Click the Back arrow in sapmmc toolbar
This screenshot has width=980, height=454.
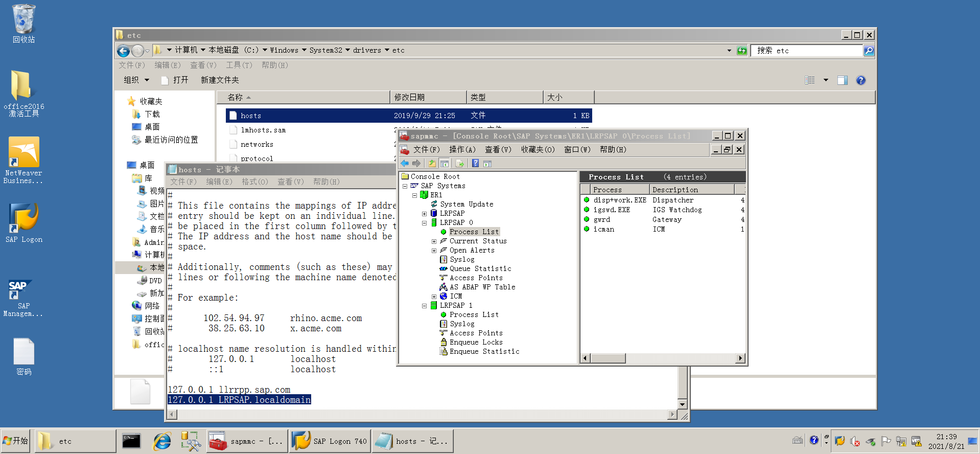(405, 163)
